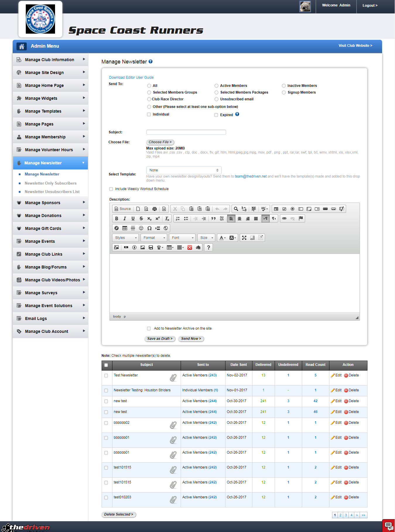Expand the Styles dropdown
Viewport: 395px width, 532px height.
click(125, 238)
